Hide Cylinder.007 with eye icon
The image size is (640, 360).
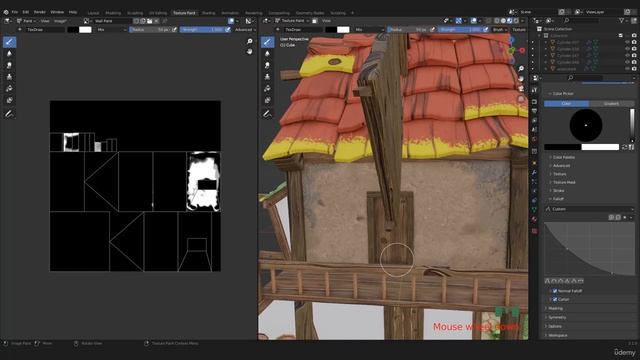click(x=627, y=42)
